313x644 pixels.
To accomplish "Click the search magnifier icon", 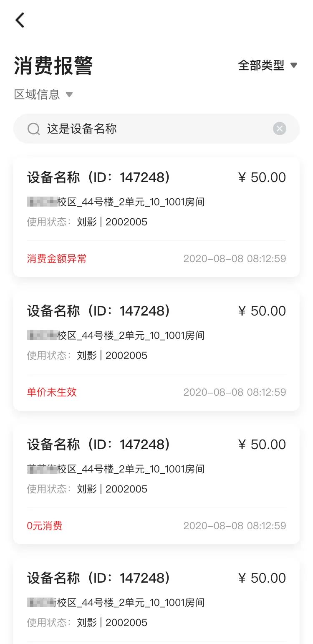I will (34, 129).
